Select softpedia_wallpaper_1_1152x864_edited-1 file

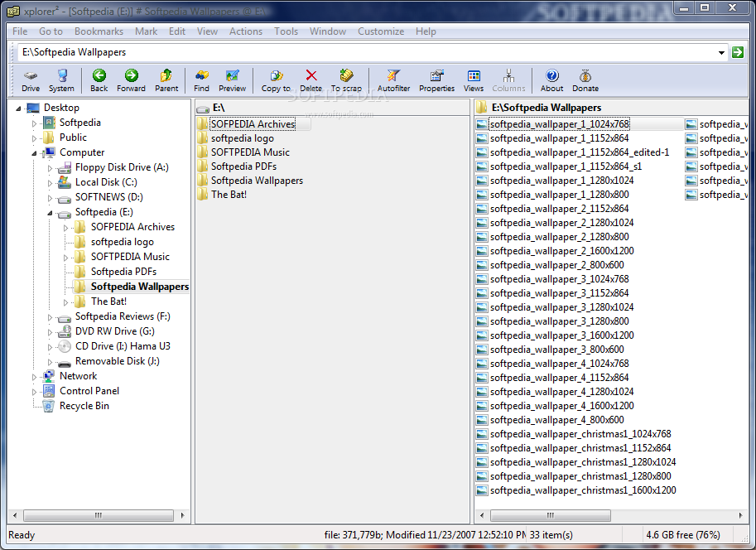tap(579, 152)
